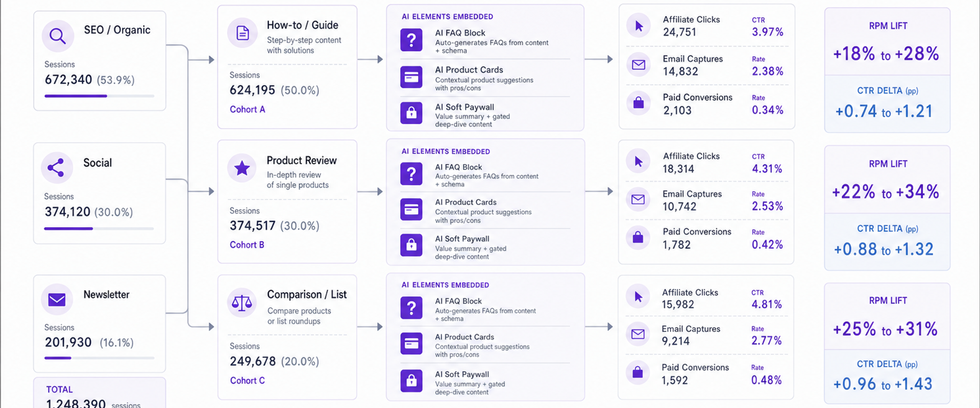Select the 672,340 SEO sessions value

click(68, 80)
